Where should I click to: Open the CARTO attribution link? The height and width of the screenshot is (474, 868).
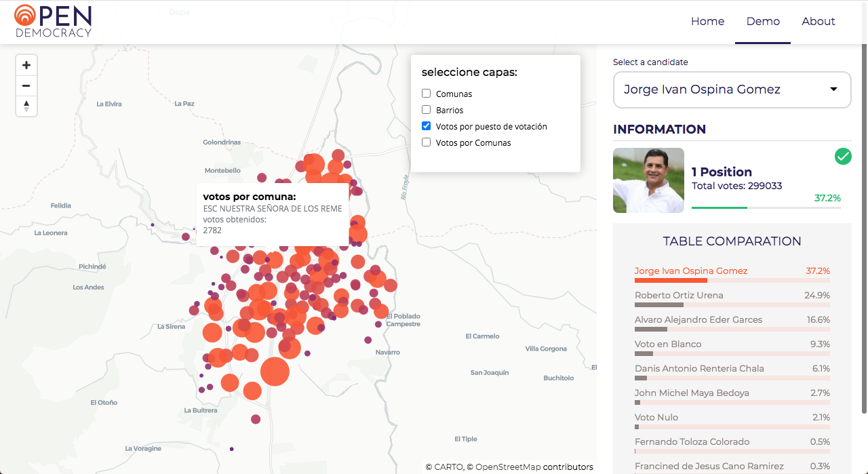pyautogui.click(x=448, y=467)
